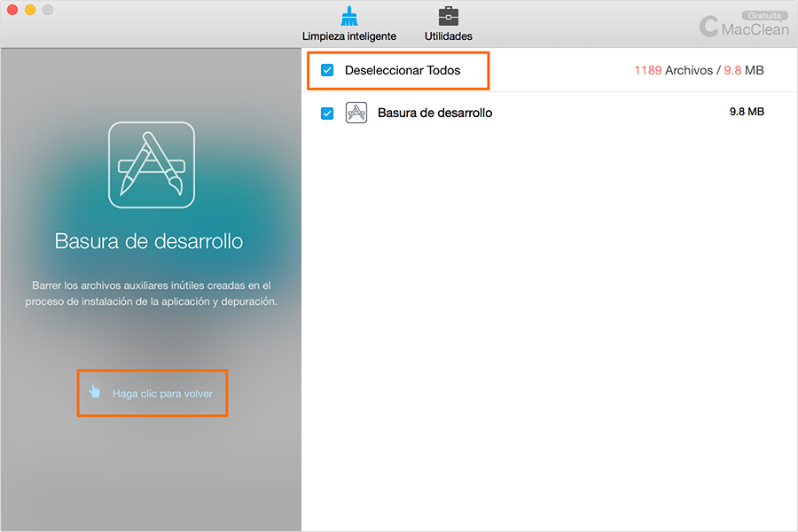Click the Basura de desarrollo compass icon

tap(356, 113)
